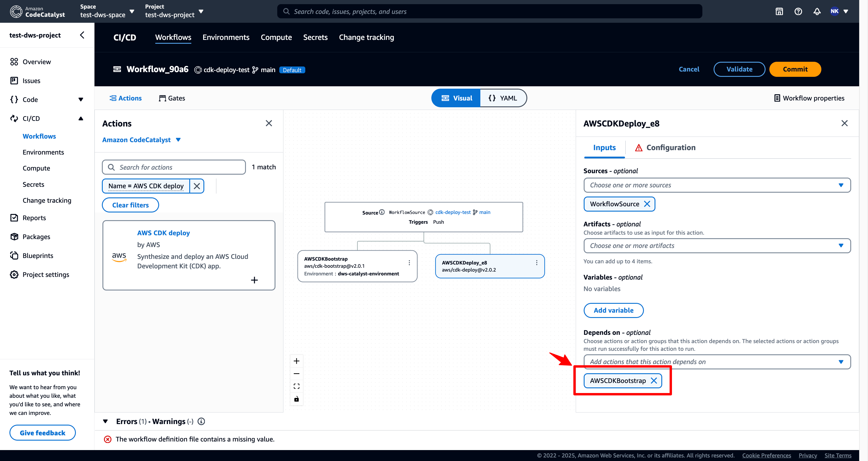
Task: Open the Depends on dropdown
Action: pyautogui.click(x=717, y=362)
